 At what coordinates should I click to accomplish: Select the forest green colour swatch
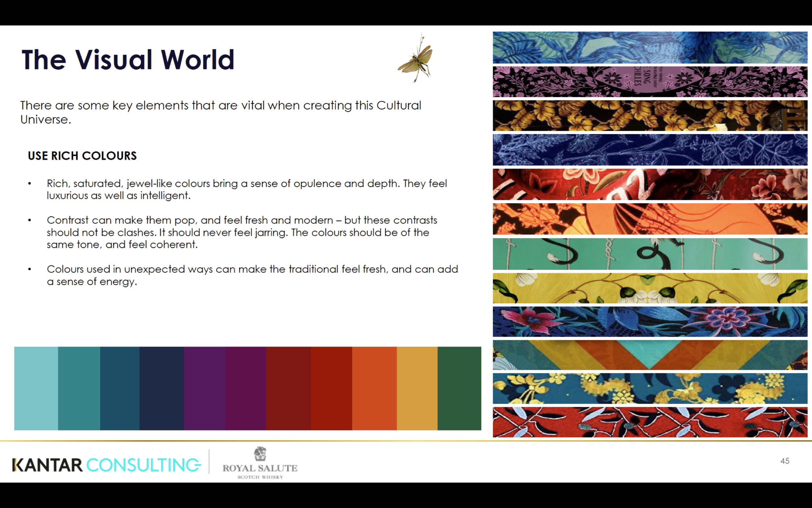click(459, 388)
